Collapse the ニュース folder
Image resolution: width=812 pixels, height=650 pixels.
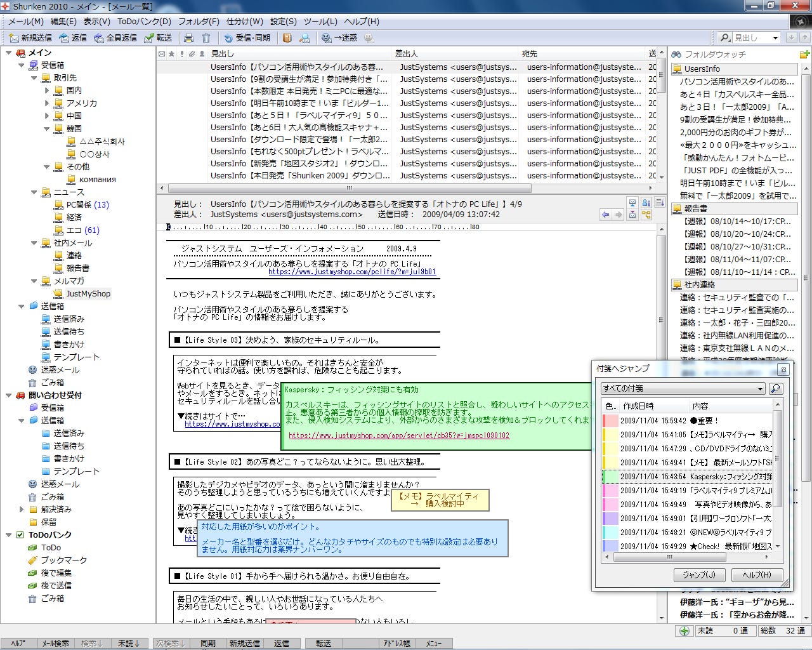click(x=34, y=192)
